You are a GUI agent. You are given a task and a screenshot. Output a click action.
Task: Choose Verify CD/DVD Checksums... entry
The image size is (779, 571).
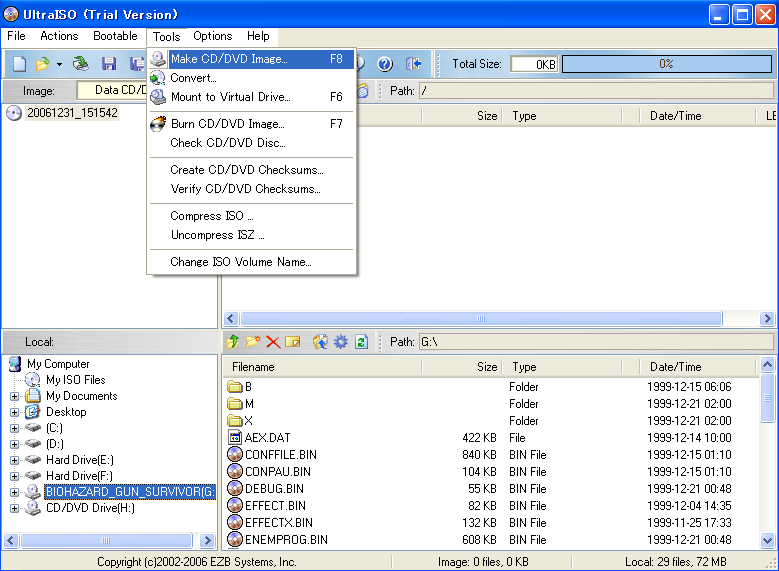[x=252, y=189]
